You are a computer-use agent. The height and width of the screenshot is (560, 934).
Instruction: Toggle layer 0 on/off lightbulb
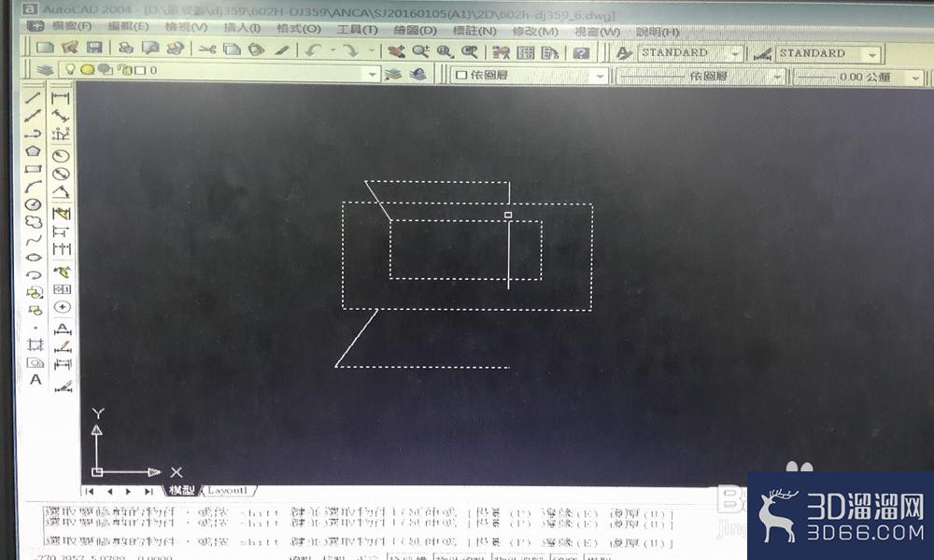coord(70,70)
